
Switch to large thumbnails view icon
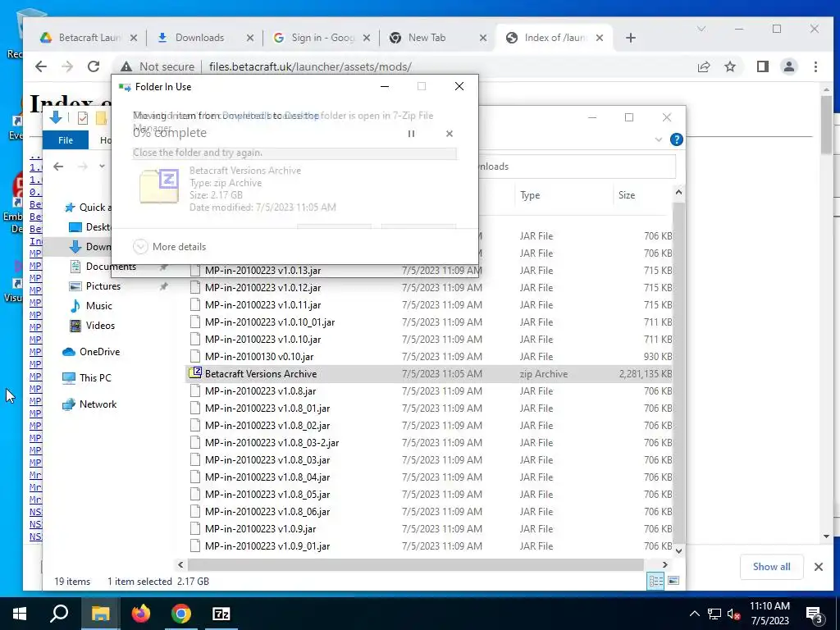(x=673, y=582)
